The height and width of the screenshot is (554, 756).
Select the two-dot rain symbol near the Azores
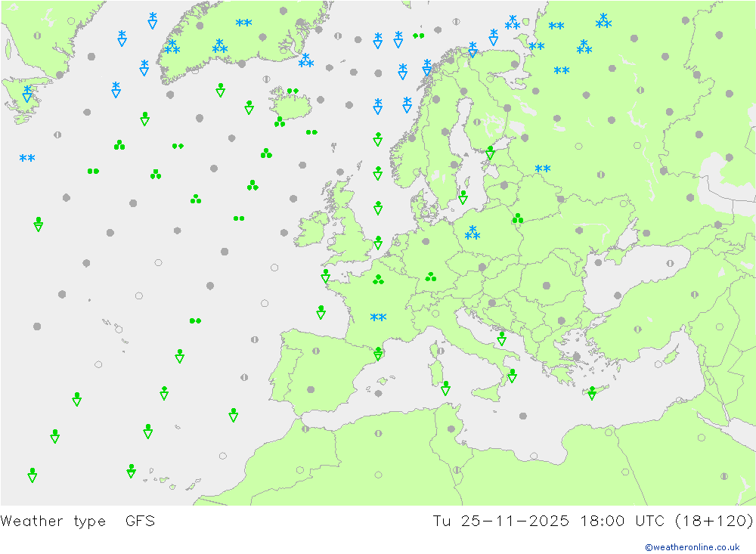[195, 320]
